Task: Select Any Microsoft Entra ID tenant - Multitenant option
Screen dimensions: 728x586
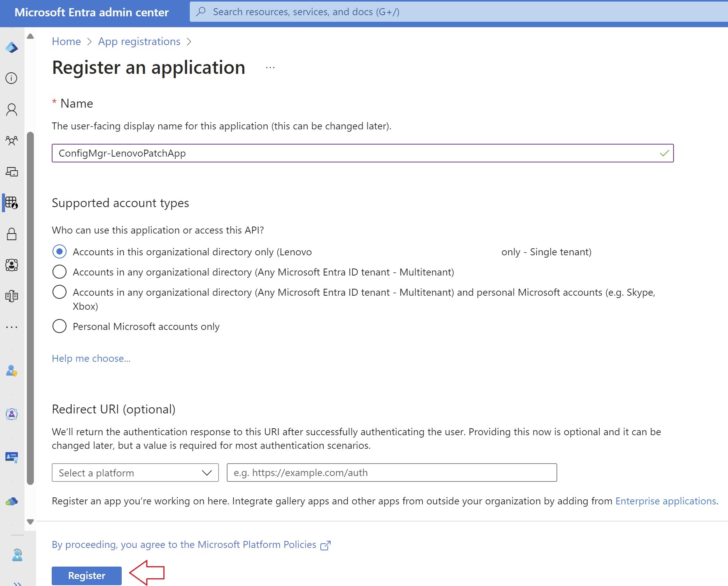Action: tap(59, 272)
